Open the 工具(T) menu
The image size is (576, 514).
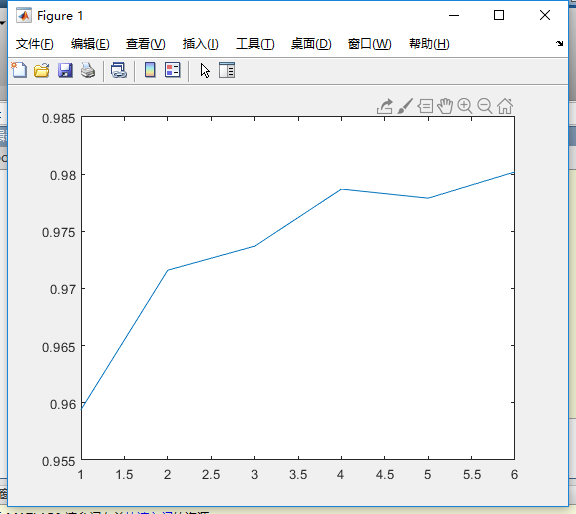pyautogui.click(x=255, y=44)
